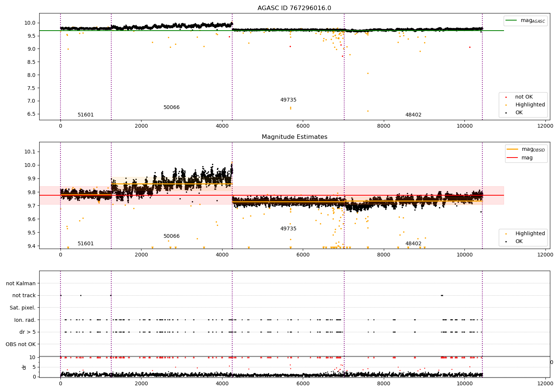Click the 2000 x-tick under the bottom plot

tap(141, 384)
